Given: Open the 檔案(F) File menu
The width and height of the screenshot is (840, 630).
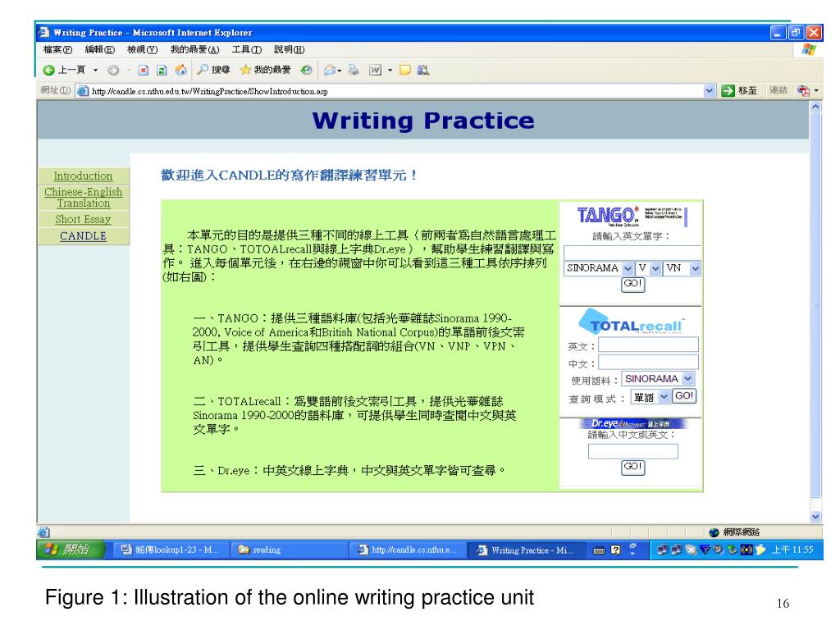Looking at the screenshot, I should [x=58, y=50].
